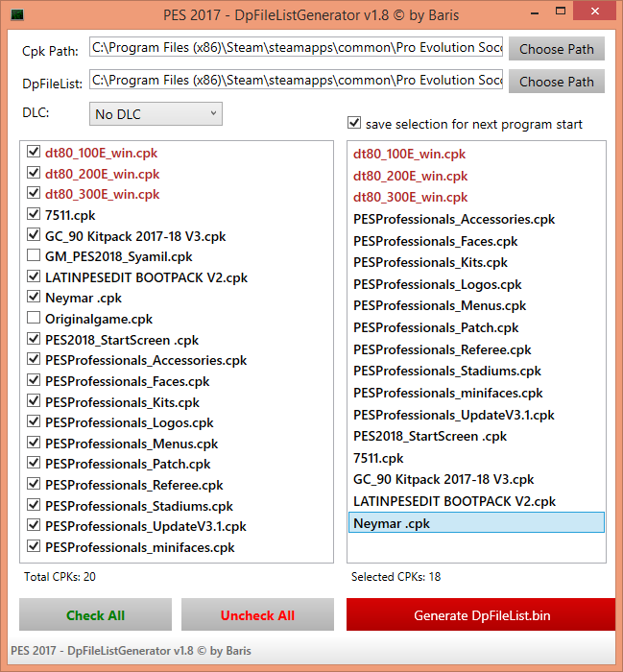Select LATINPESEDIT BOOTPACK V2.cpk in right list
Screen dimensions: 623x672
pos(476,501)
